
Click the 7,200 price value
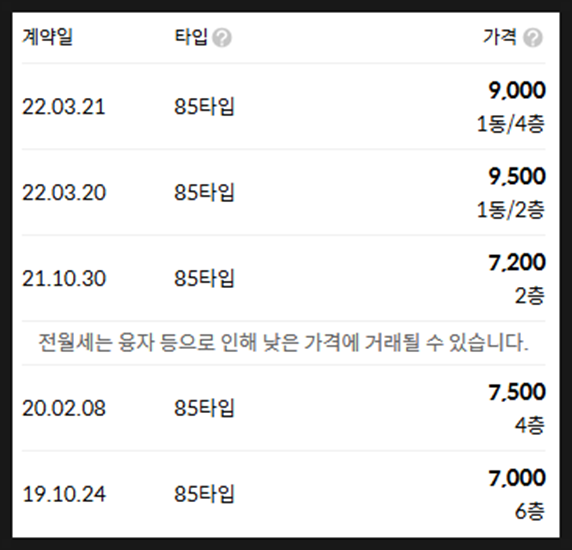click(x=517, y=262)
